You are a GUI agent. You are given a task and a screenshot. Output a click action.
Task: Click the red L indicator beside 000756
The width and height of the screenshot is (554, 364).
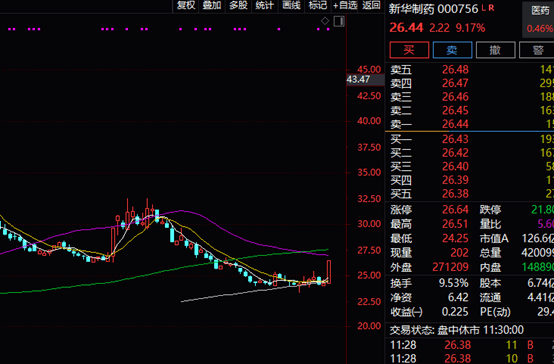(484, 7)
